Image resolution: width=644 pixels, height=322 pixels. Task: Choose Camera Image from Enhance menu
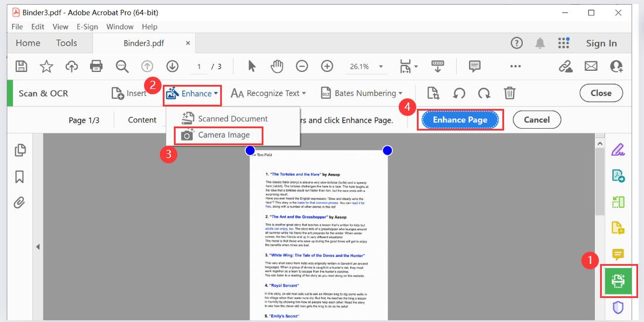point(223,135)
